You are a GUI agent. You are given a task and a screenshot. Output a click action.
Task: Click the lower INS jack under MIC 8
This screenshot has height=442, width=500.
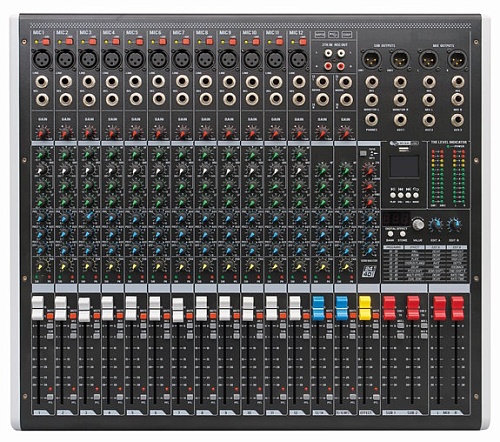tap(205, 99)
